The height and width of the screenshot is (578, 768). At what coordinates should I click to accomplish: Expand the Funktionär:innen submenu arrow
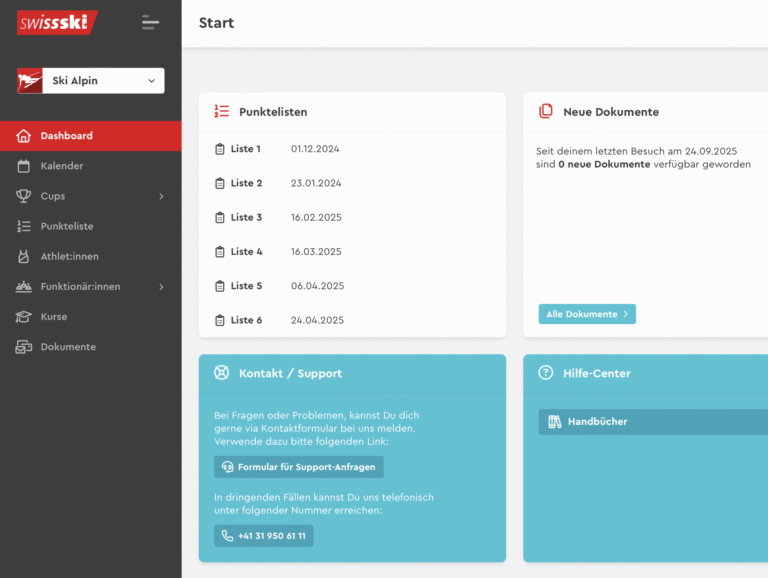tap(161, 287)
